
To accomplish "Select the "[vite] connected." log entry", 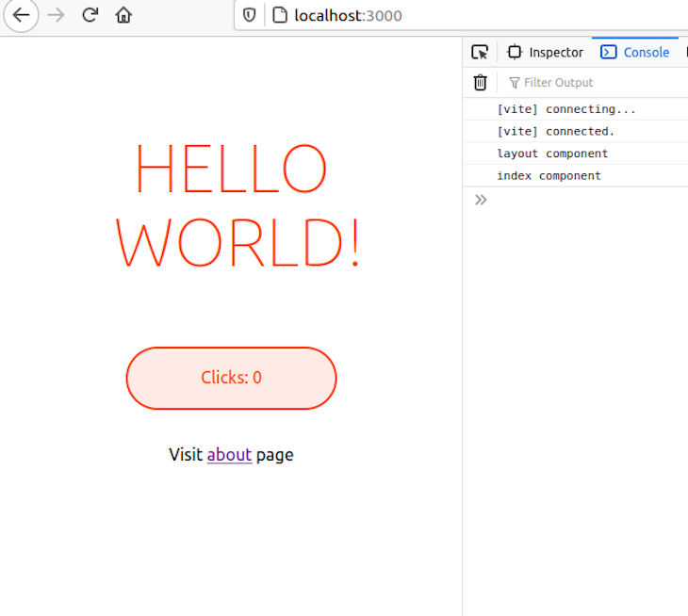I will [x=555, y=132].
